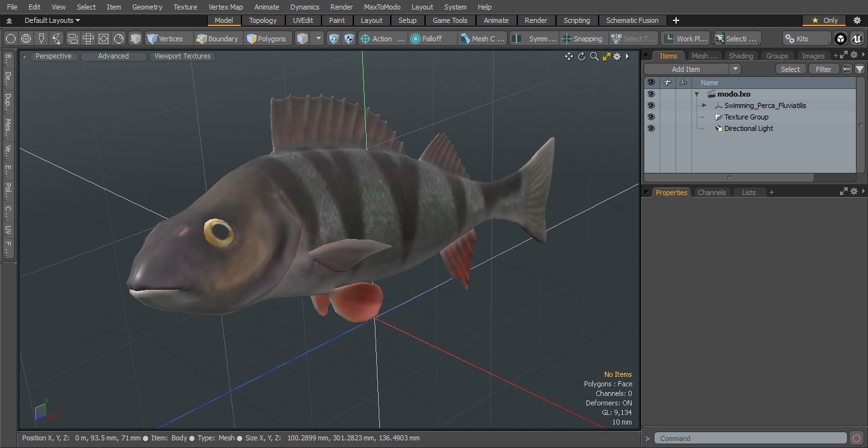Switch to the Shading panel tab
The height and width of the screenshot is (448, 868).
click(x=740, y=56)
